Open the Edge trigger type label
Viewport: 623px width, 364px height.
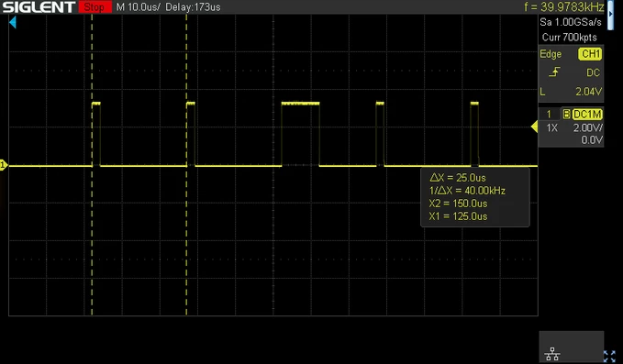pos(551,54)
